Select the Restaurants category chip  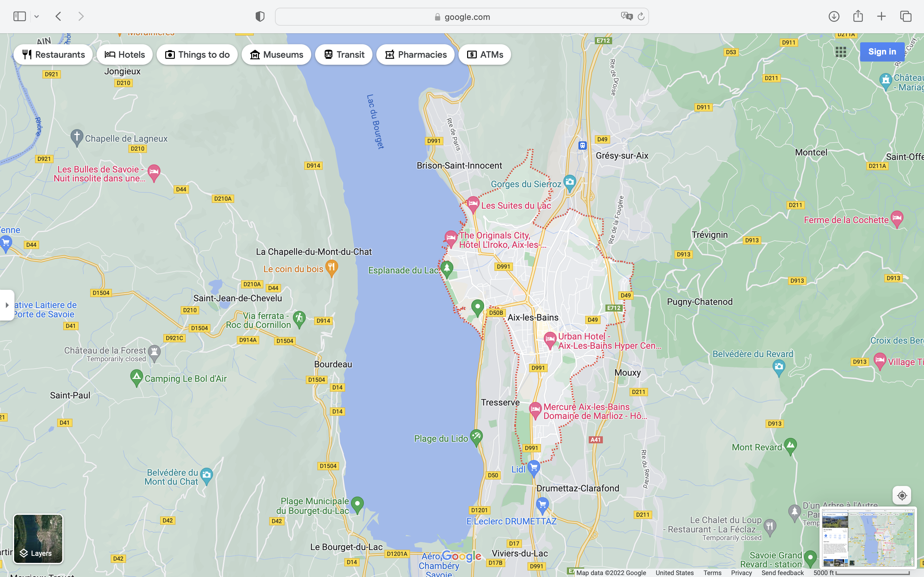[x=53, y=54]
